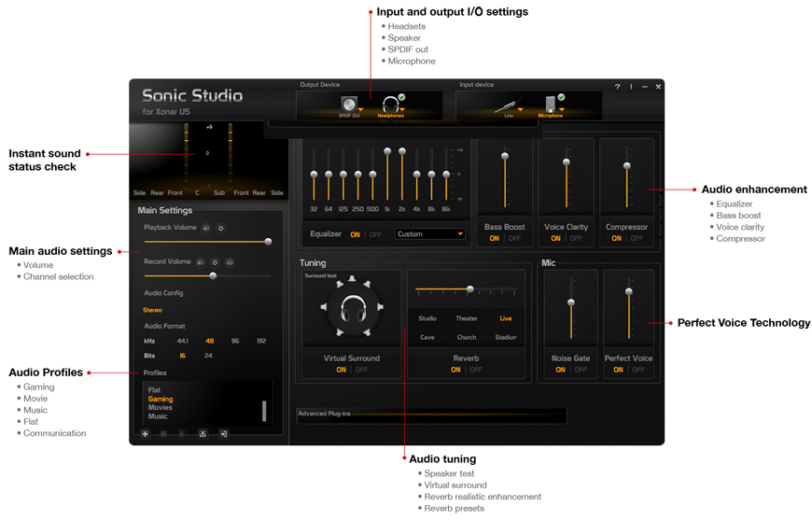Select the SPDIF Out output device icon
This screenshot has width=812, height=520.
[349, 104]
